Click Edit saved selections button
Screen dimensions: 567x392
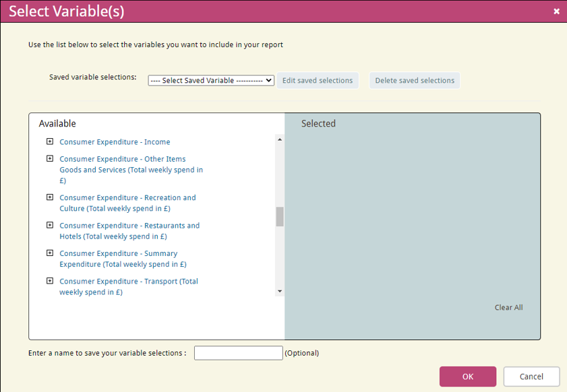point(318,80)
